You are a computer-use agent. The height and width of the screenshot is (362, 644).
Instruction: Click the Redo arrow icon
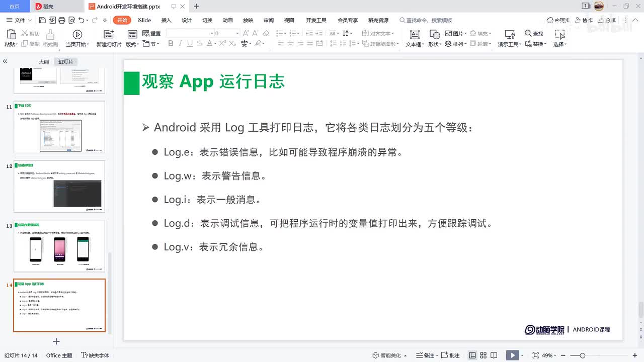(95, 20)
